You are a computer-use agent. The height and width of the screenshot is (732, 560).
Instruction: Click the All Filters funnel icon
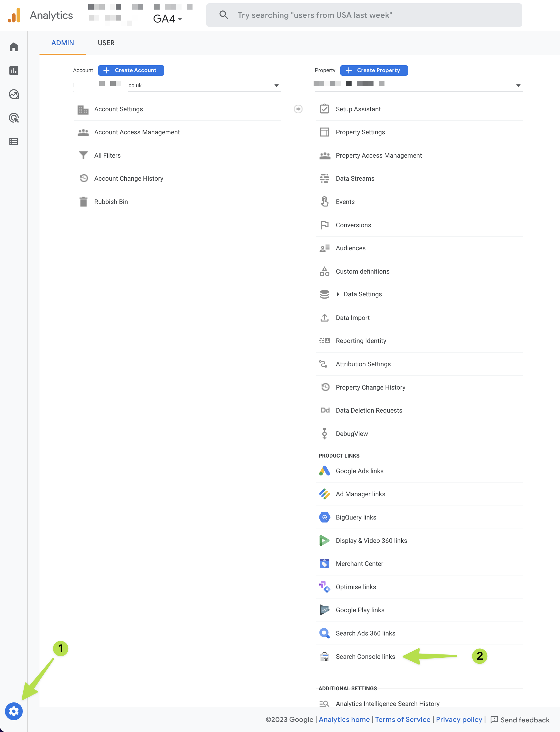click(83, 155)
